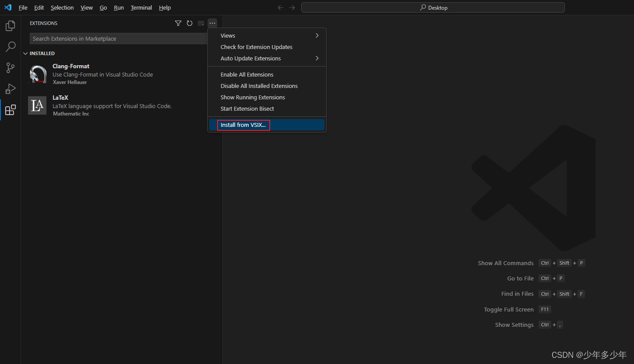Click the EXTENSIONS panel title
Image resolution: width=634 pixels, height=364 pixels.
click(x=43, y=23)
